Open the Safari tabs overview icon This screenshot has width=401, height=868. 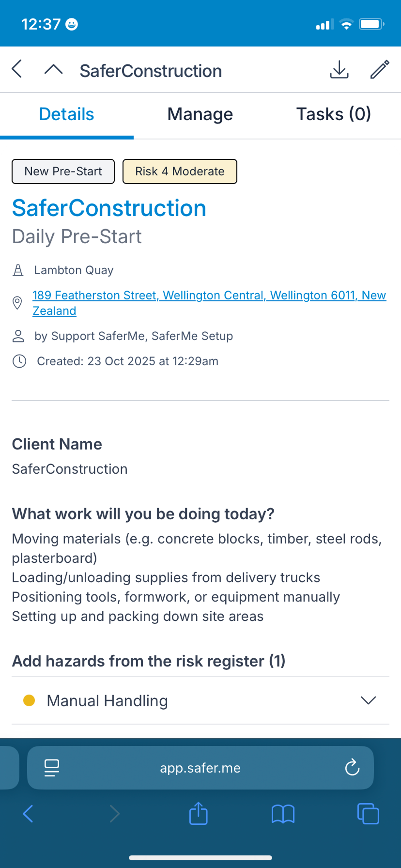[368, 814]
